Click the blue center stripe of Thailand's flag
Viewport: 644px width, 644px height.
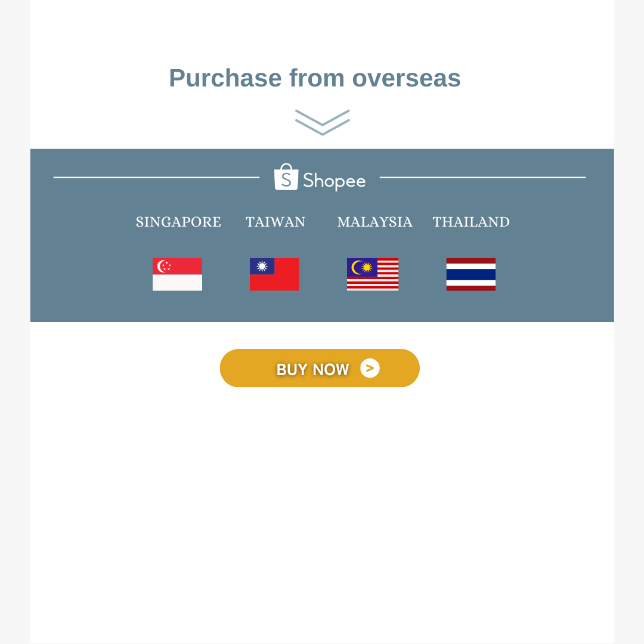(x=470, y=274)
